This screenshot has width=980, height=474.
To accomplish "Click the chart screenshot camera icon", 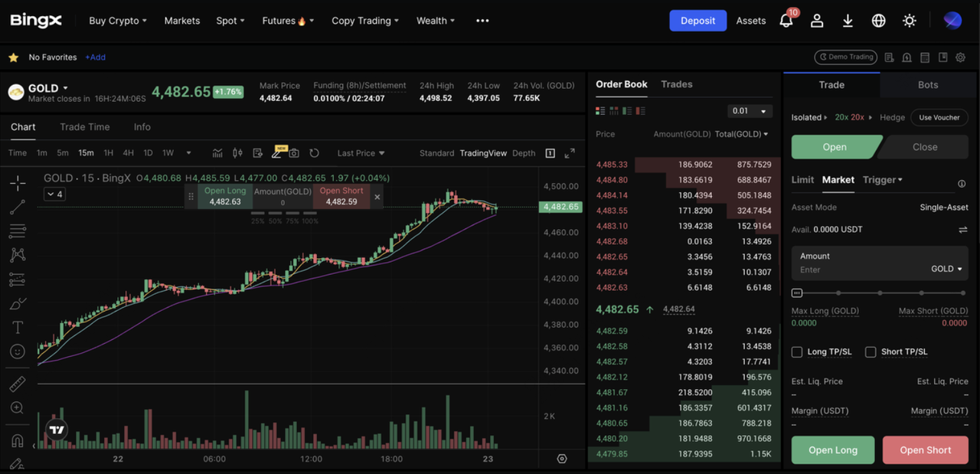I will (294, 153).
